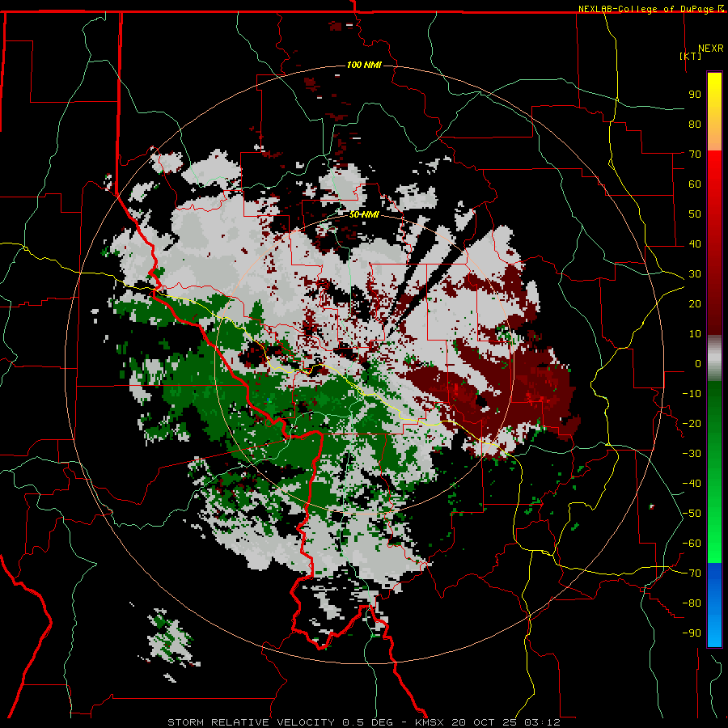
Task: Select the -80 value on velocity scale
Action: pos(692,603)
